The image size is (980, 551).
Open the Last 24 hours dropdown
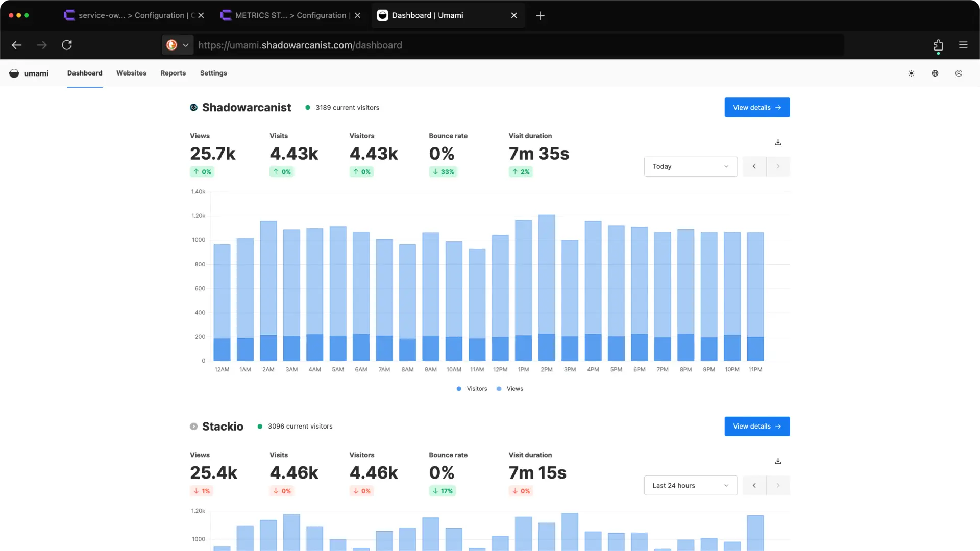[x=691, y=485]
